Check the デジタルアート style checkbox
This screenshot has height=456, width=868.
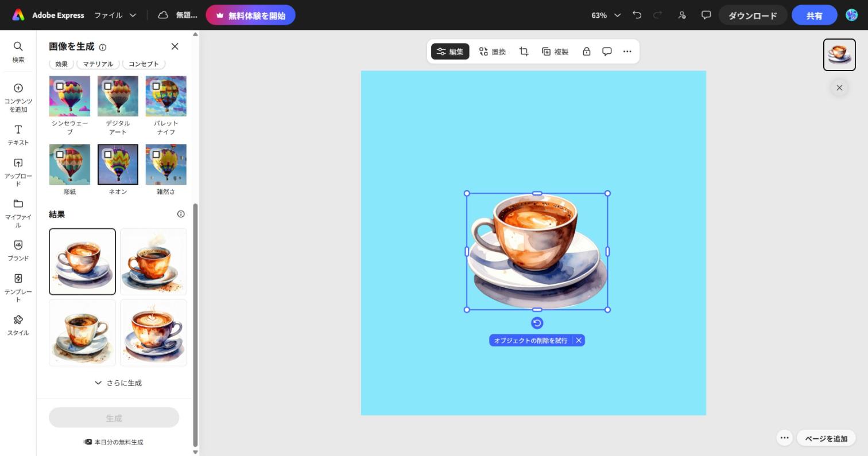pos(108,86)
